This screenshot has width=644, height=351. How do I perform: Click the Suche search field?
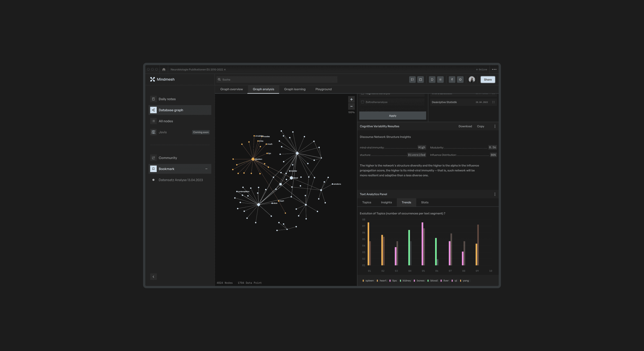point(278,80)
